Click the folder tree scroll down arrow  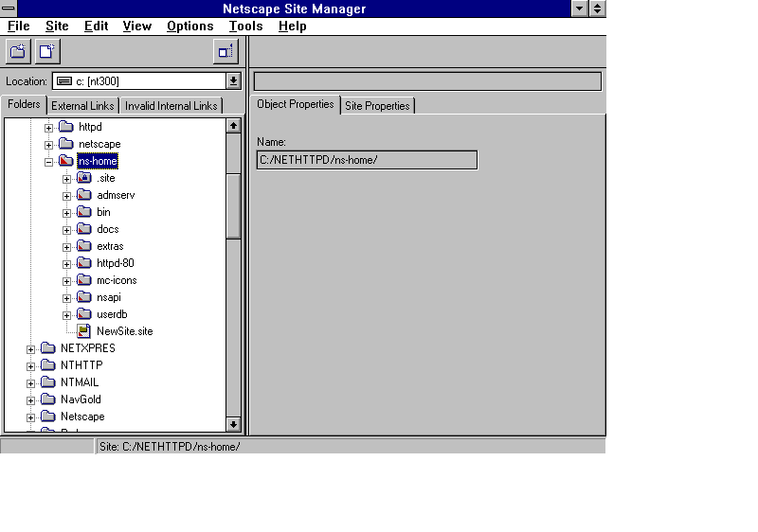(233, 424)
